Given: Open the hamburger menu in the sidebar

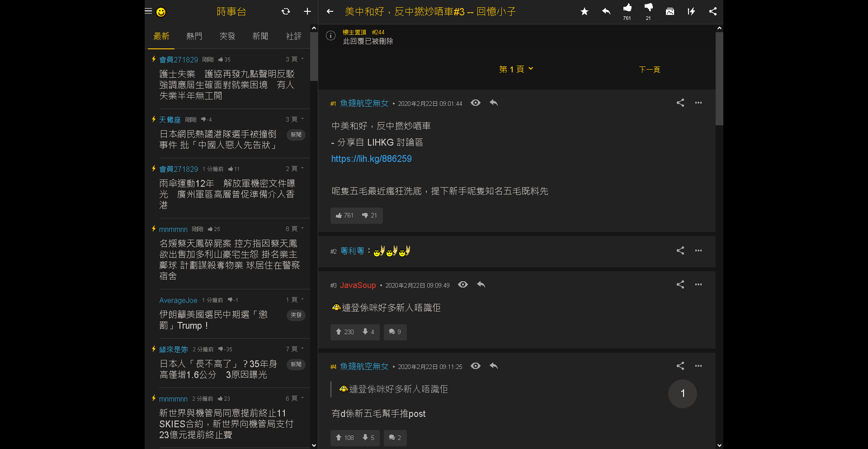Looking at the screenshot, I should click(148, 11).
